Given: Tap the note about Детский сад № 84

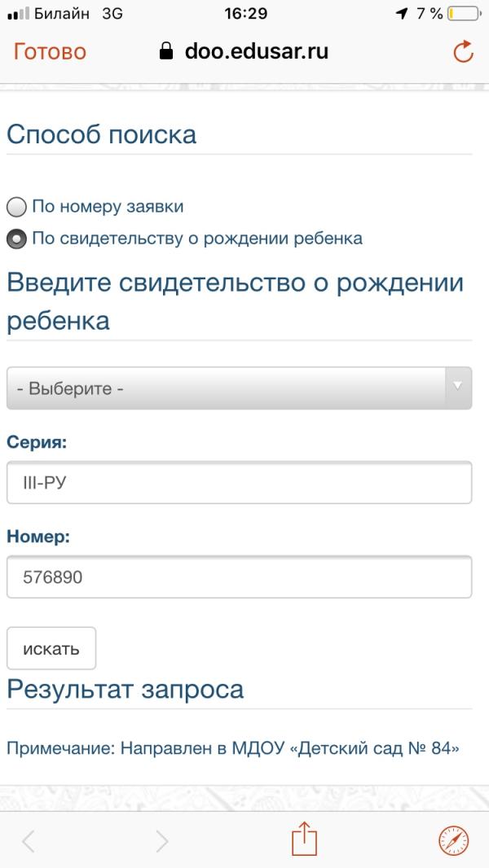Looking at the screenshot, I should pyautogui.click(x=233, y=748).
